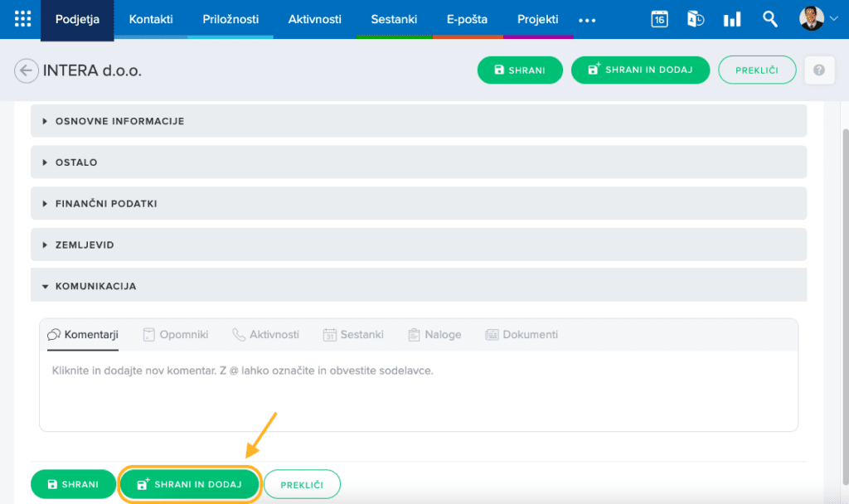849x504 pixels.
Task: Open the apps grid launcher icon
Action: pos(22,19)
